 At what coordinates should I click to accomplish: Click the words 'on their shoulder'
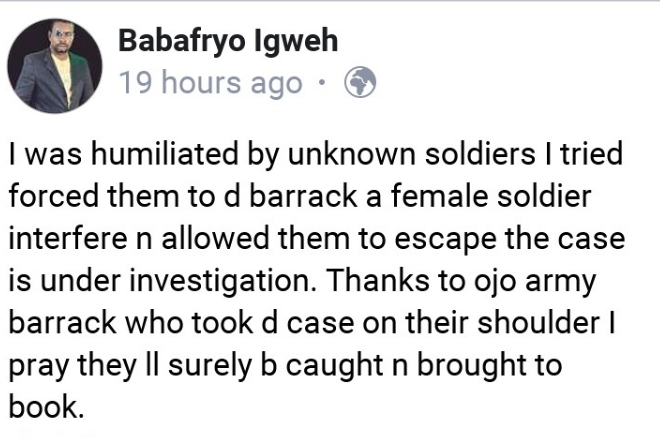point(481,323)
